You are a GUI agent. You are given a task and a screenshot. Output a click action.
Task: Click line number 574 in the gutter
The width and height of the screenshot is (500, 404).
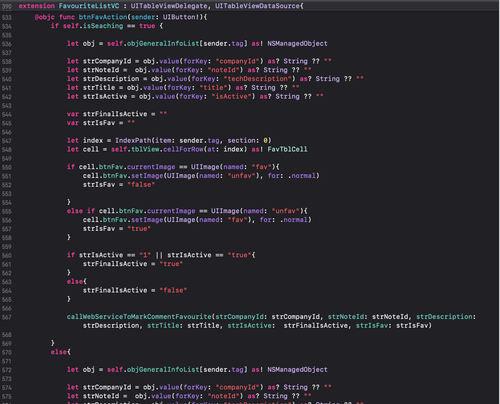(x=7, y=388)
